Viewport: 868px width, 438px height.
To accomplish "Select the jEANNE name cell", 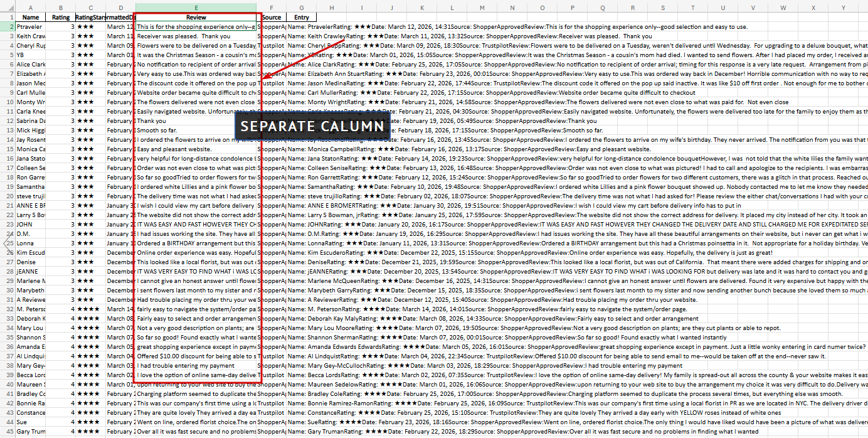I will [30, 271].
